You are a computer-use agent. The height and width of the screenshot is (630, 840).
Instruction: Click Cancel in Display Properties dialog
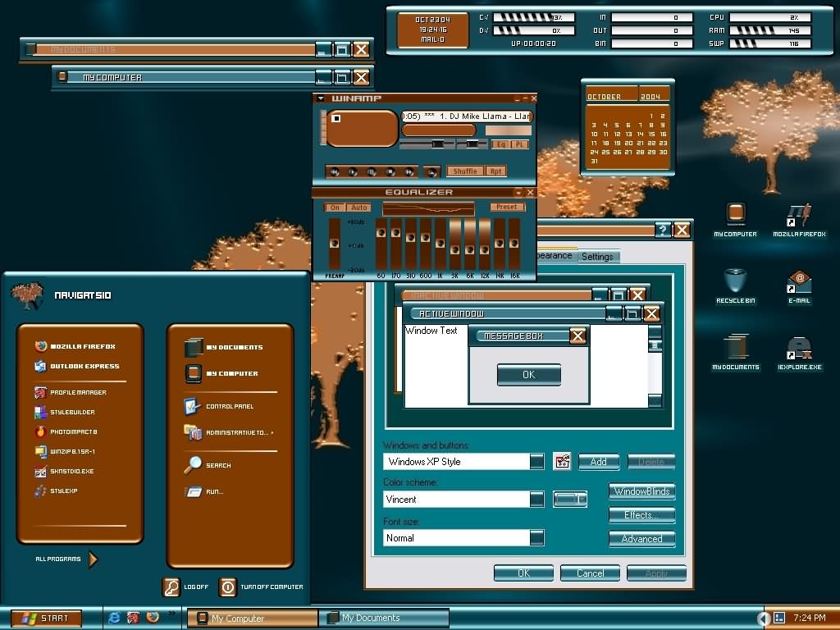point(590,573)
